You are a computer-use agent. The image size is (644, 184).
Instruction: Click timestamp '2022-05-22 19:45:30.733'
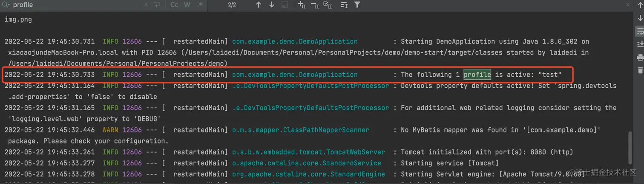click(49, 75)
